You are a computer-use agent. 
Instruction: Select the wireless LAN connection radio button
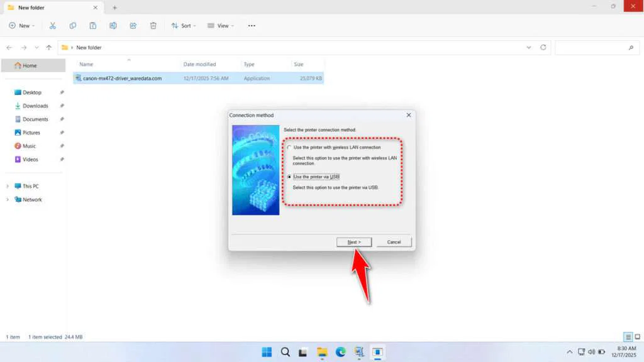(290, 147)
